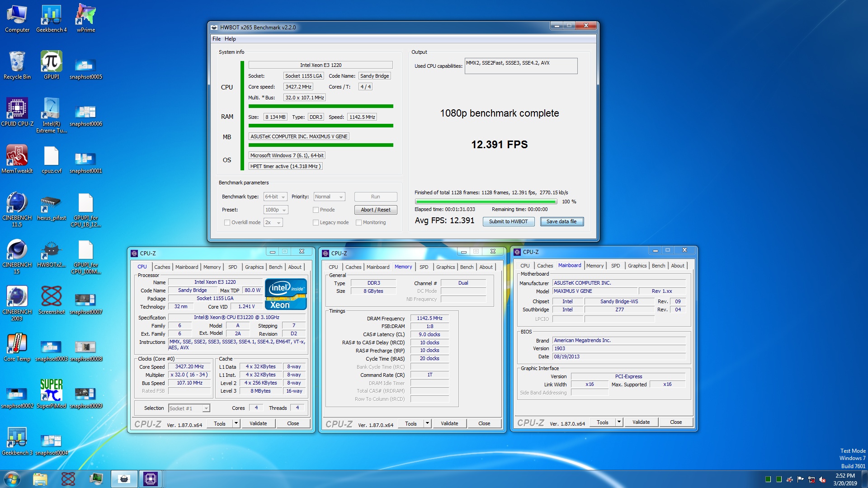Click the Used CPU capabilities text box
Screen dimensions: 868x488
521,66
